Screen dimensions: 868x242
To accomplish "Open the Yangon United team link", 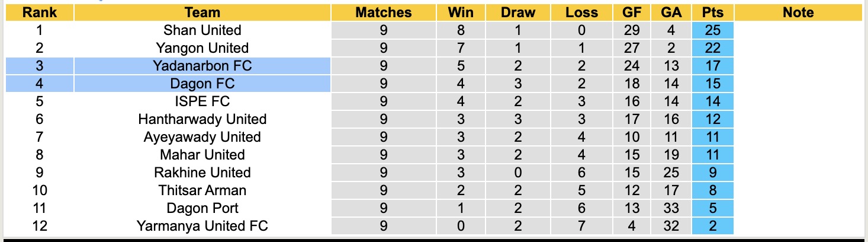I will (202, 48).
